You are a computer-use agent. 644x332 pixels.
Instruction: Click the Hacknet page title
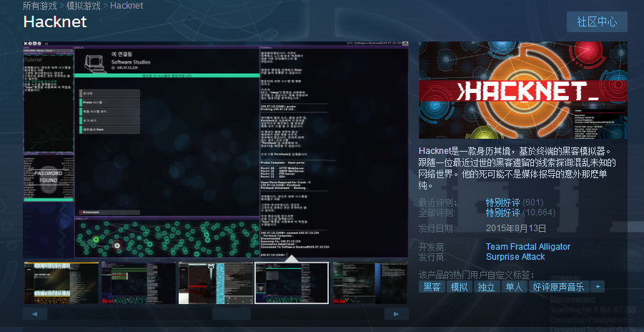click(x=55, y=21)
